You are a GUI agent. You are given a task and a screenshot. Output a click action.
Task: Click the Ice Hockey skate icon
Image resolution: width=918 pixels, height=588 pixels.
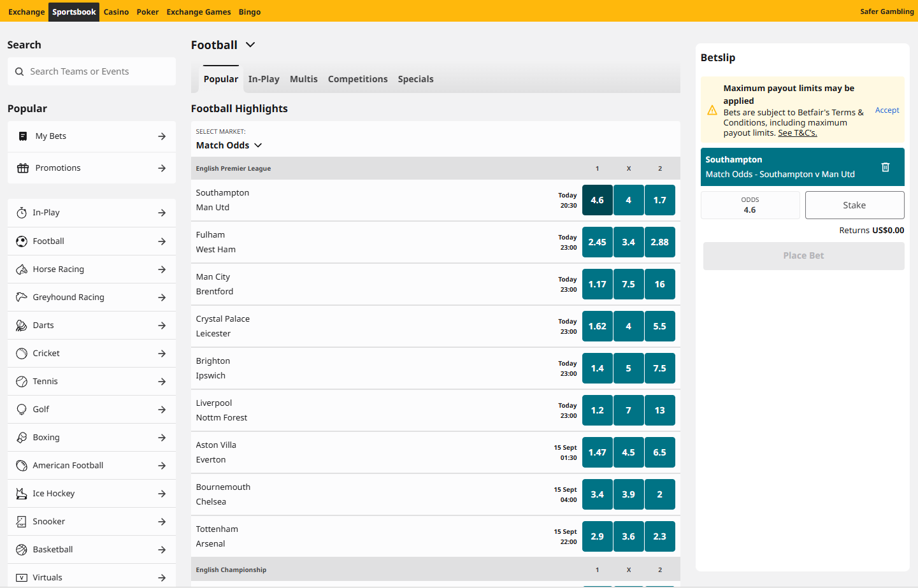(x=22, y=494)
